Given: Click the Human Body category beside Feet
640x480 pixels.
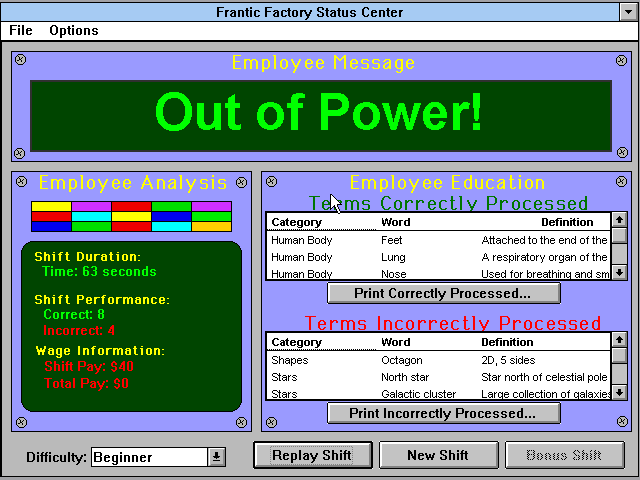Looking at the screenshot, I should (x=302, y=240).
